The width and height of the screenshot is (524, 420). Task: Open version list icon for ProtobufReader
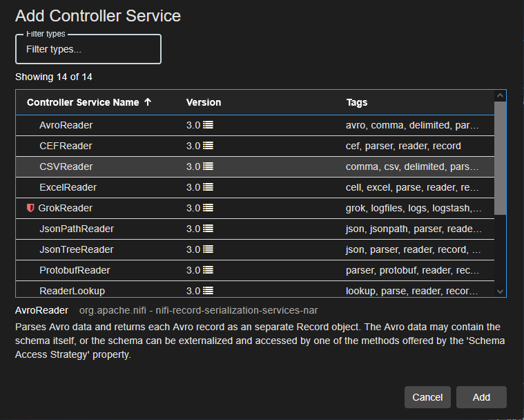pos(208,270)
